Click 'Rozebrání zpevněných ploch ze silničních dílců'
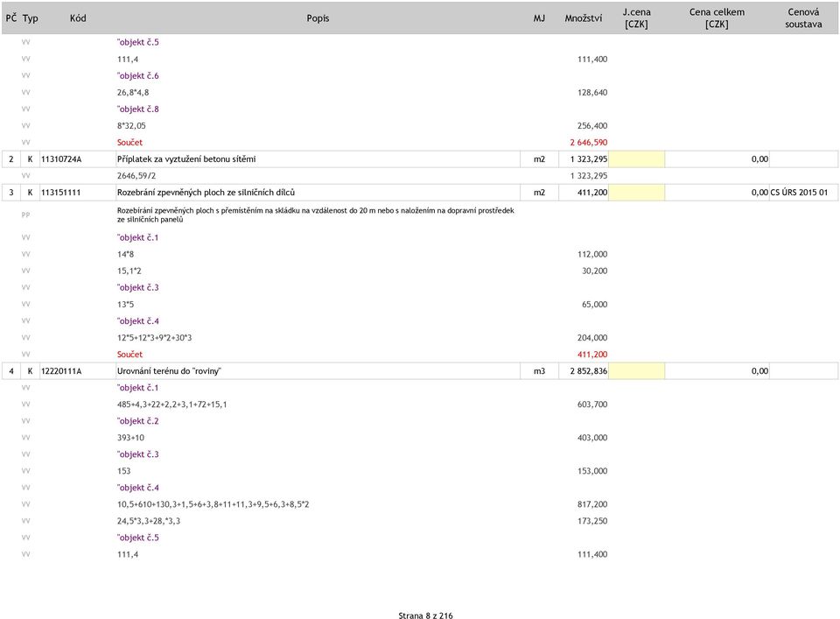 coord(206,193)
